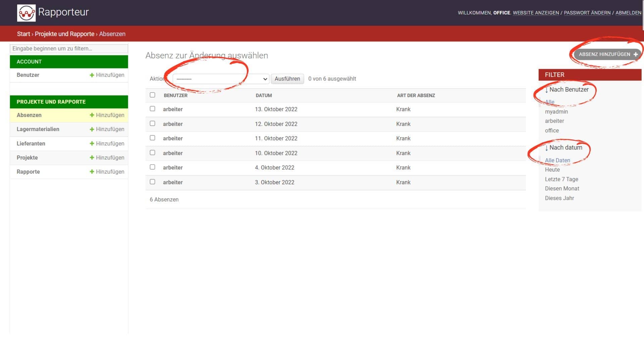Click plus icon beside Lieferanten
Image resolution: width=644 pixels, height=362 pixels.
pos(92,143)
